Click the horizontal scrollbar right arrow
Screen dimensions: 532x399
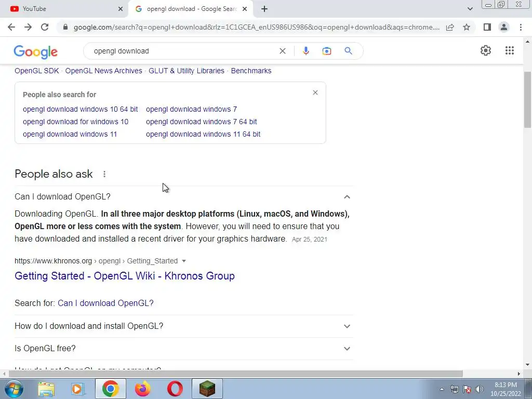519,374
